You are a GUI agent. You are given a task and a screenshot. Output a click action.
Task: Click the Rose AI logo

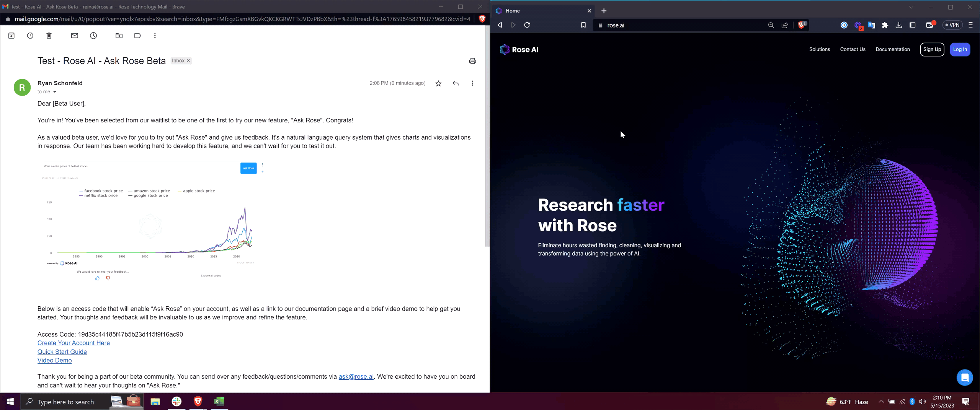(519, 49)
